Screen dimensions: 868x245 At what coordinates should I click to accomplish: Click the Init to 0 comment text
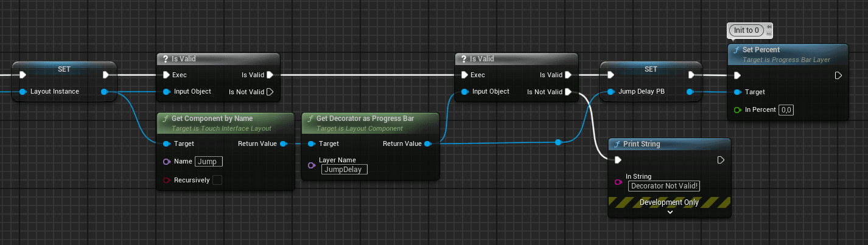pyautogui.click(x=746, y=30)
